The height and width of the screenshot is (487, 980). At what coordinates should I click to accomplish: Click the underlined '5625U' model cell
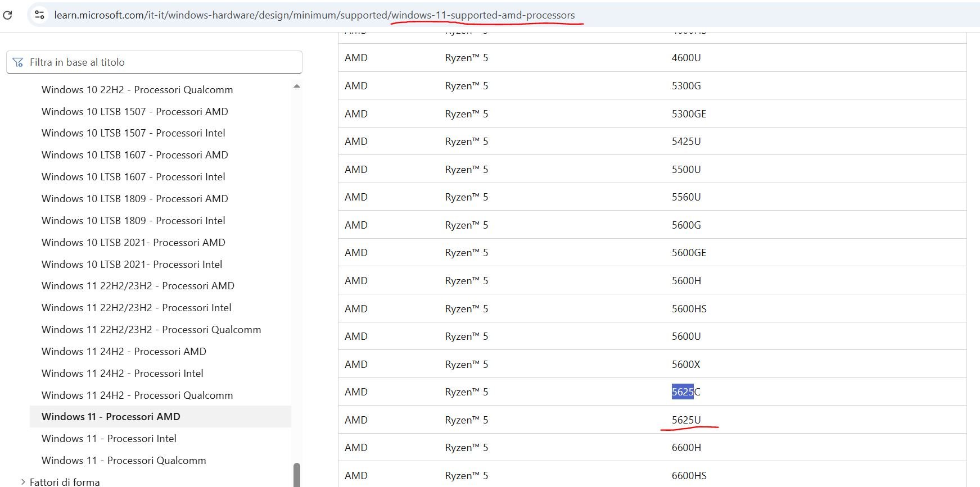click(686, 420)
